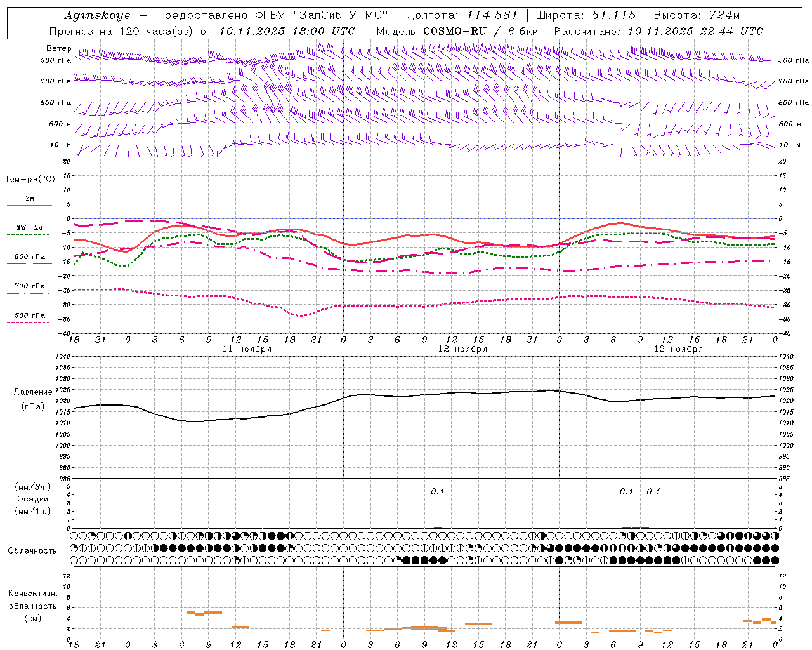812x650 pixels.
Task: Click the "Конвективн." convective cloud label
Action: pos(32,593)
